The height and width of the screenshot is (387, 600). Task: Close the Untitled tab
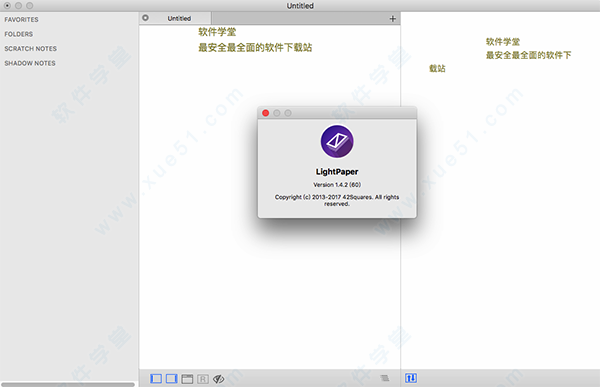pos(145,18)
